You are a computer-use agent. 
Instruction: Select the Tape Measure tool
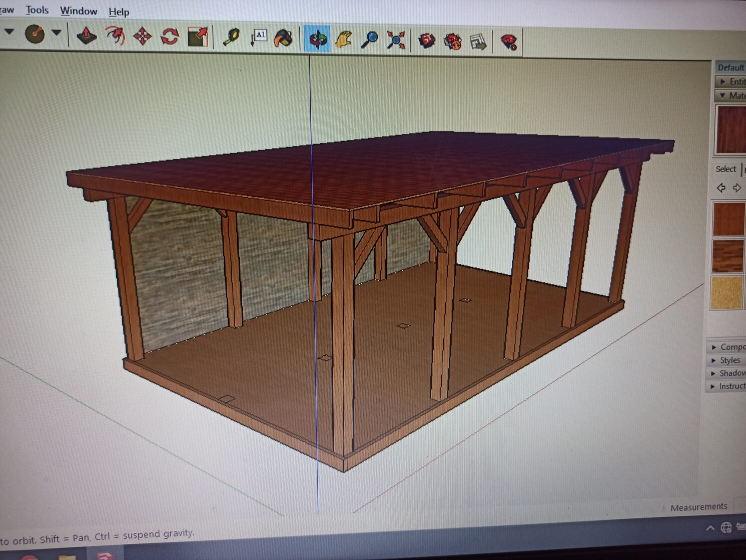pyautogui.click(x=231, y=37)
